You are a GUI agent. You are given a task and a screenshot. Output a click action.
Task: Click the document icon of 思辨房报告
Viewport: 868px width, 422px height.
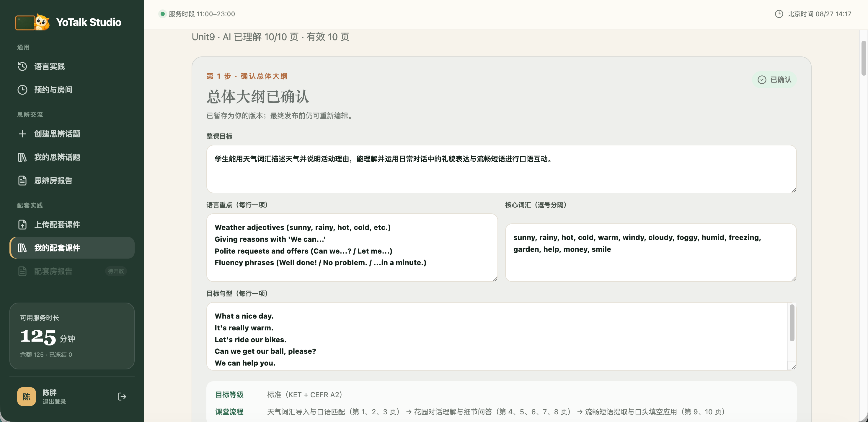tap(22, 181)
